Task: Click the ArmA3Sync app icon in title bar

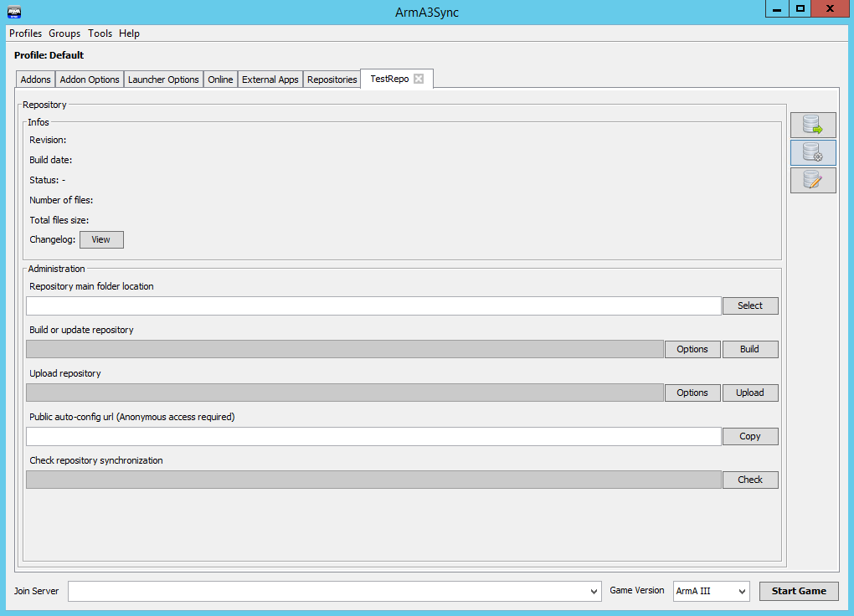Action: click(x=14, y=12)
